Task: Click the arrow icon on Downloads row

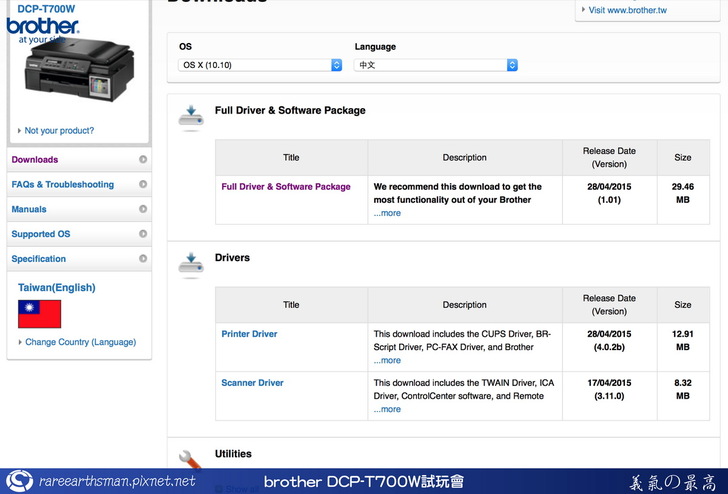Action: point(143,159)
